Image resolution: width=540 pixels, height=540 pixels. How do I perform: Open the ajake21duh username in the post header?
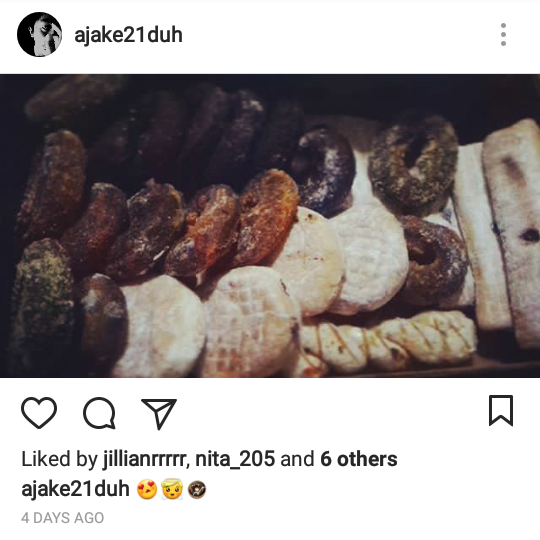tap(128, 35)
